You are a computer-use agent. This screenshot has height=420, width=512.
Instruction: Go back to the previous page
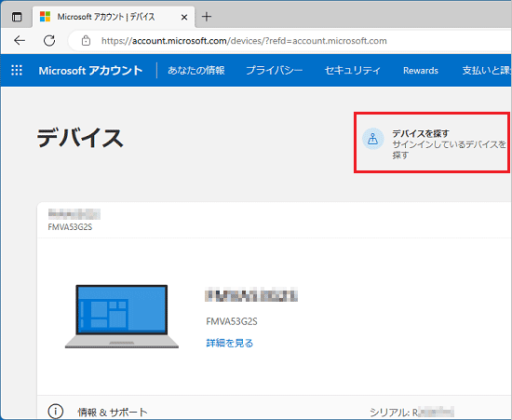click(x=20, y=40)
